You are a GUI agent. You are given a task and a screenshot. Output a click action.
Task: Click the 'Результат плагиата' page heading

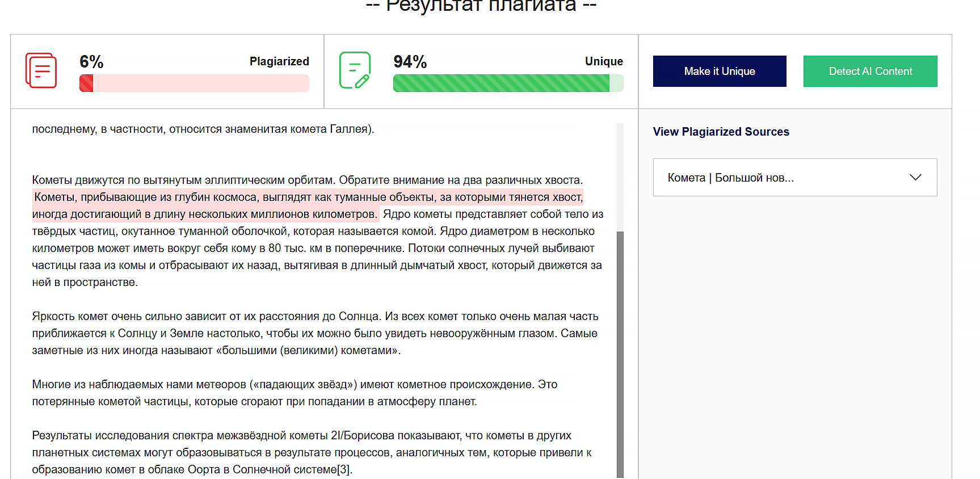tap(481, 6)
